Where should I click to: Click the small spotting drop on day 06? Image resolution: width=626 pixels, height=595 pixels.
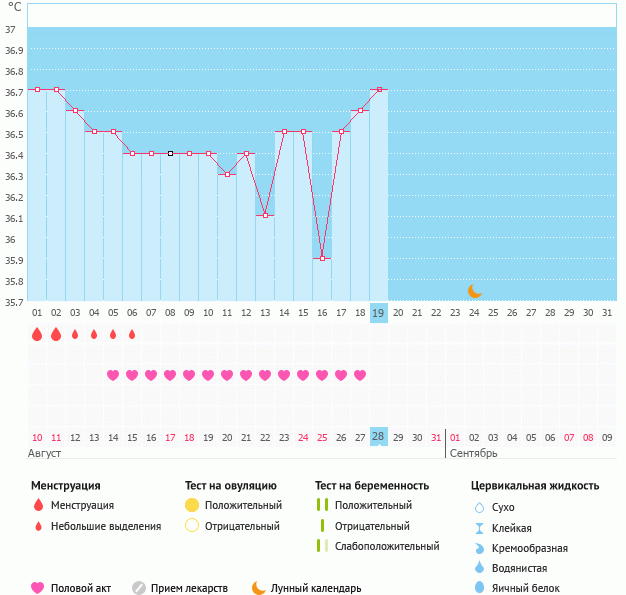coord(132,335)
